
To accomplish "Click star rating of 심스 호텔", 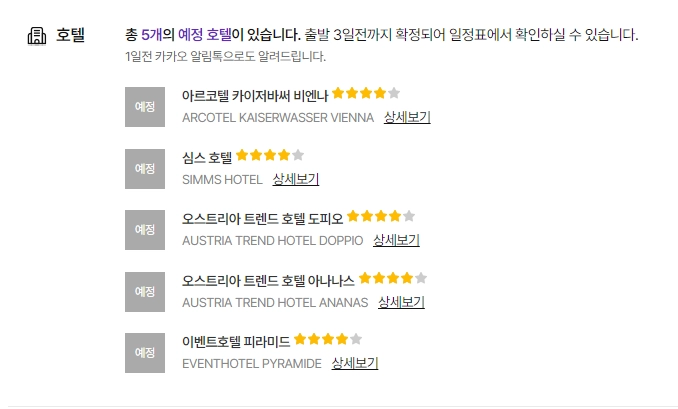I will pyautogui.click(x=270, y=156).
